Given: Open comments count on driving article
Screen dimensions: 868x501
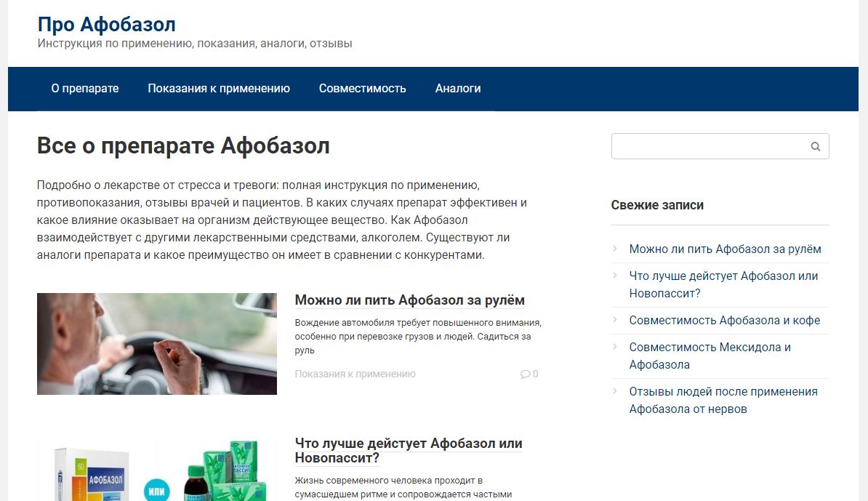Looking at the screenshot, I should (x=529, y=374).
